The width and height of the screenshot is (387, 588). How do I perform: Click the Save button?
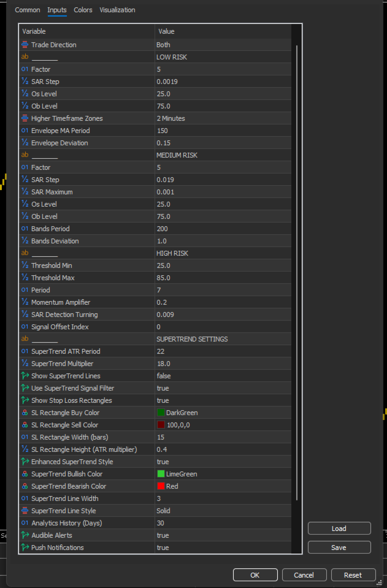pyautogui.click(x=339, y=548)
